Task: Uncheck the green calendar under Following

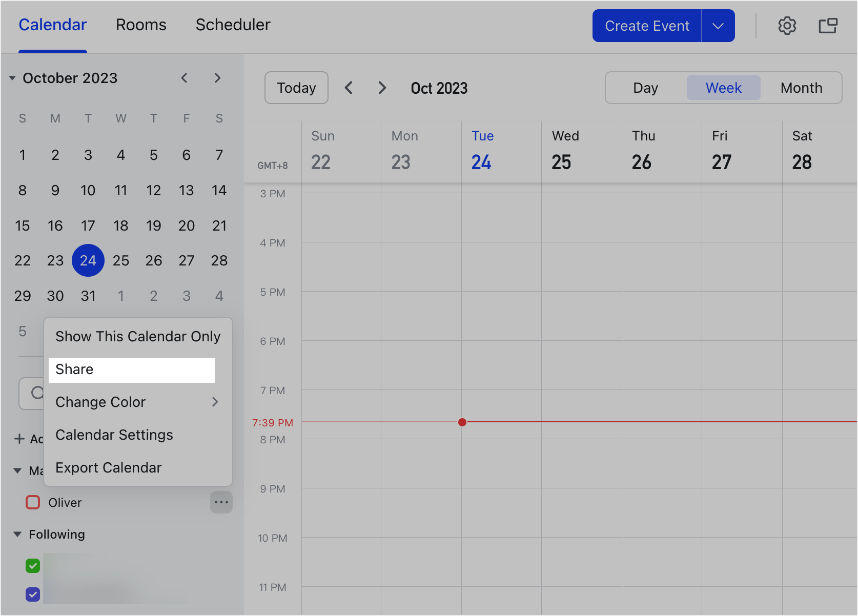Action: tap(32, 565)
